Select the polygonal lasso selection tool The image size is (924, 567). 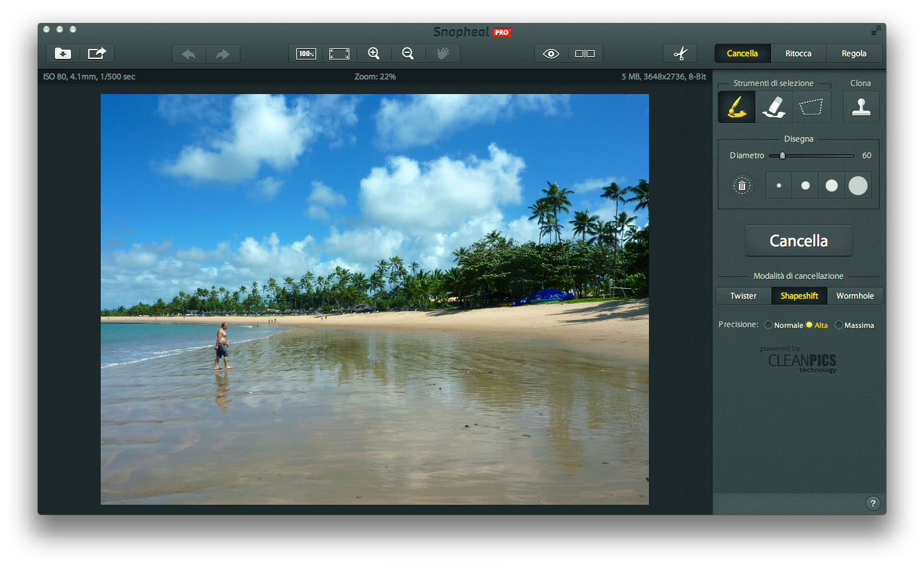[x=811, y=107]
